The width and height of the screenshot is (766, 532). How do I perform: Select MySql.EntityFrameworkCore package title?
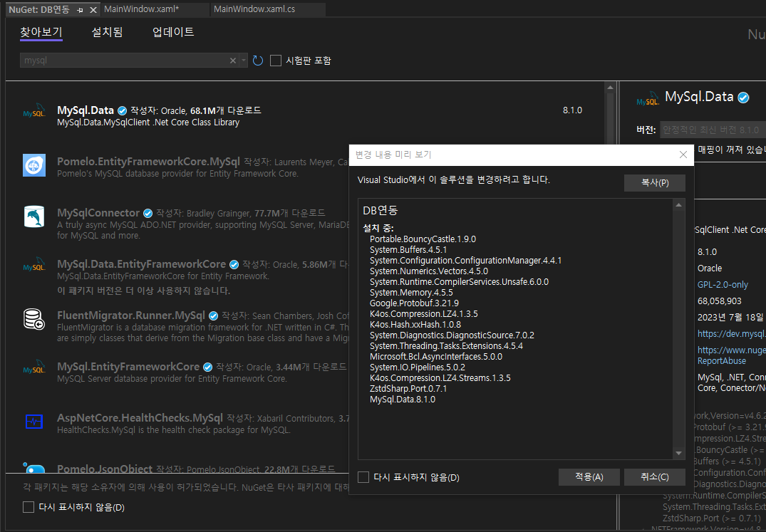click(x=128, y=367)
